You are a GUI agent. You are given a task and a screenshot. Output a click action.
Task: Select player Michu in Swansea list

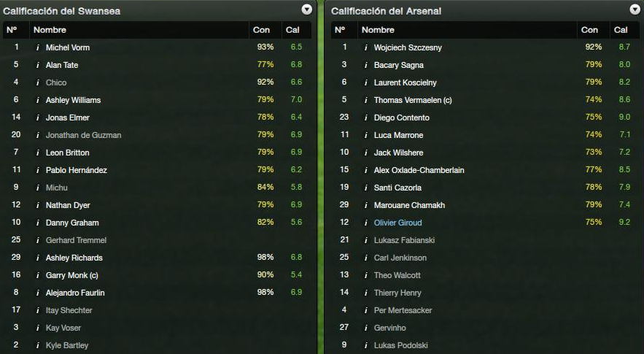[x=57, y=188]
